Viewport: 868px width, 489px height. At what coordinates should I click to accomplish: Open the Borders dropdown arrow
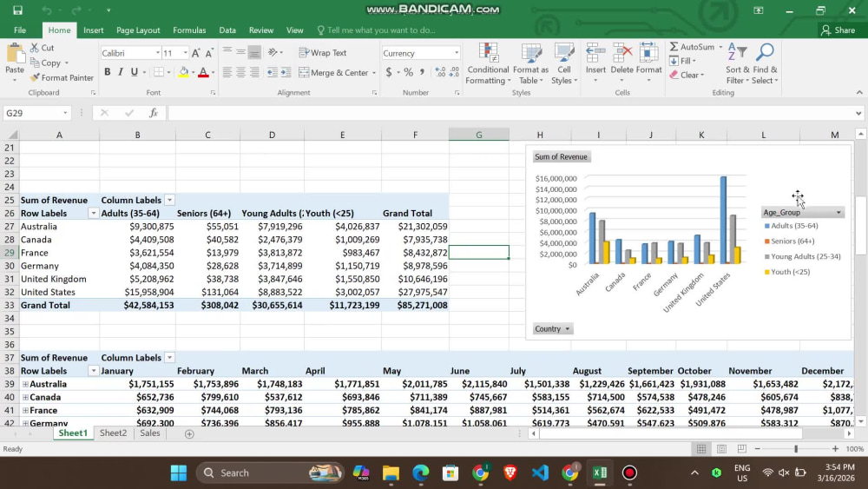click(168, 72)
